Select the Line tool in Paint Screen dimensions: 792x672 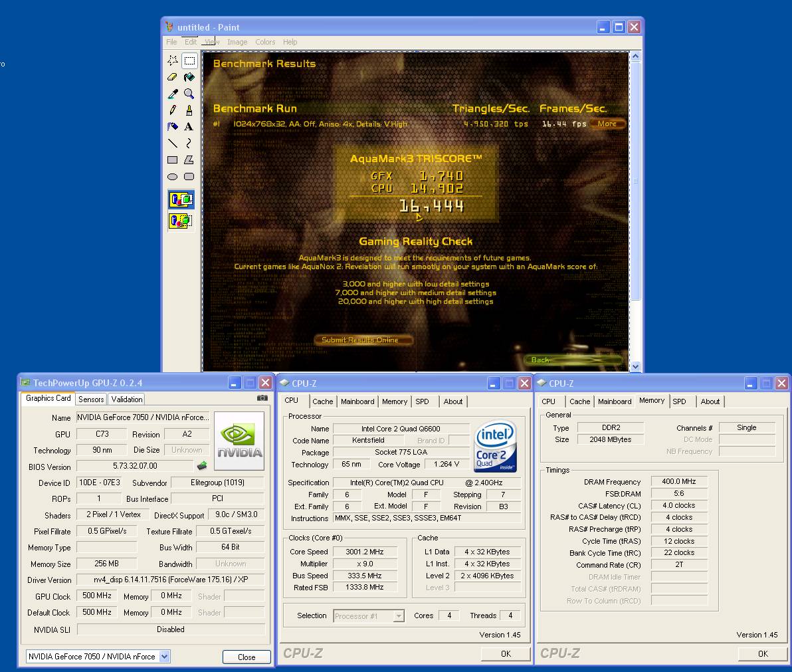coord(173,144)
